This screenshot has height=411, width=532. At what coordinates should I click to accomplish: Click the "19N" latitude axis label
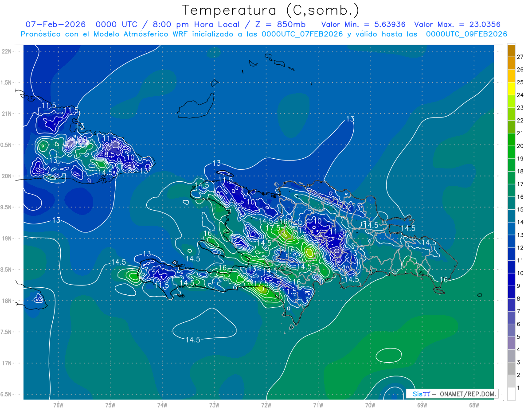[x=8, y=239]
